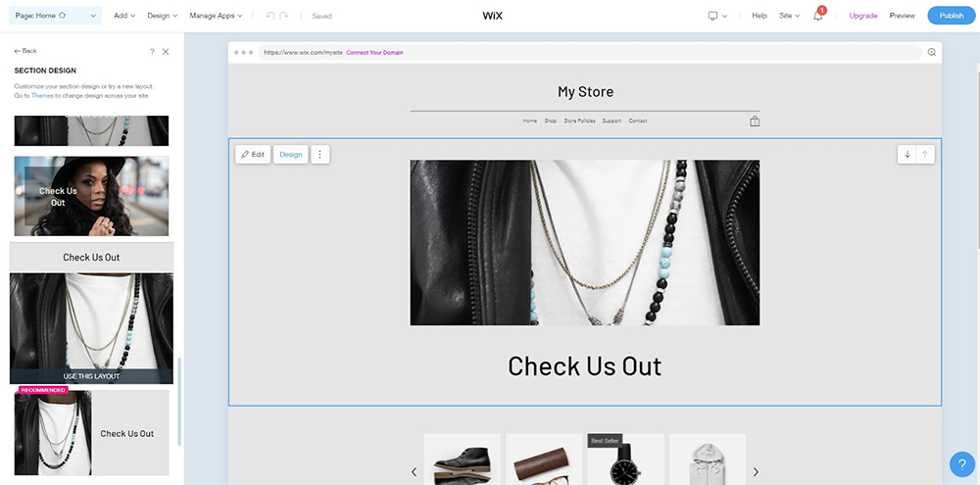Click the panel help question mark
Image resolution: width=980 pixels, height=485 pixels.
(151, 51)
